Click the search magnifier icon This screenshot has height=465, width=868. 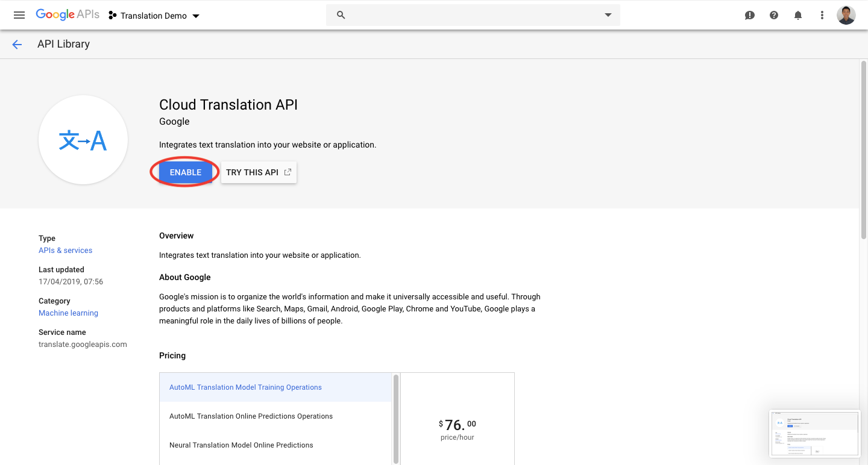click(x=341, y=14)
